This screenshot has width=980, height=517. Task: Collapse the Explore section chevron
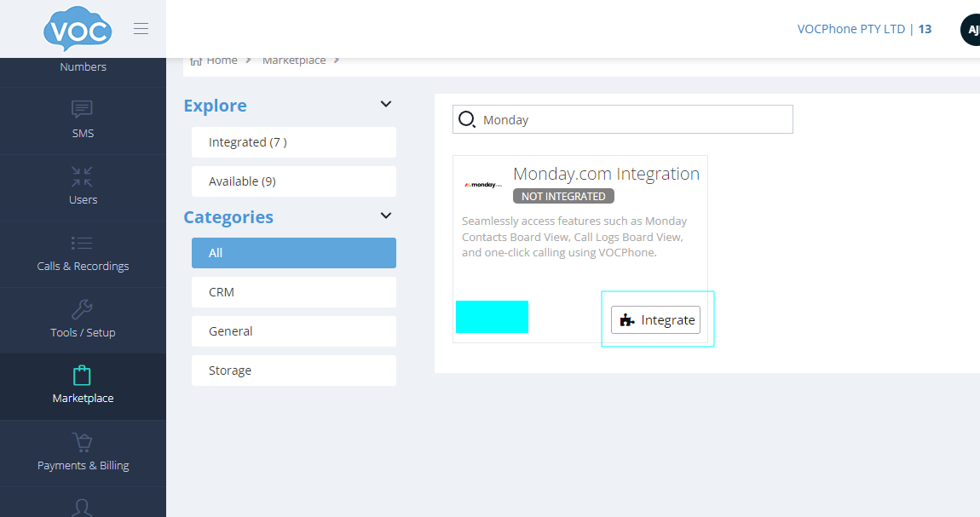pyautogui.click(x=385, y=104)
